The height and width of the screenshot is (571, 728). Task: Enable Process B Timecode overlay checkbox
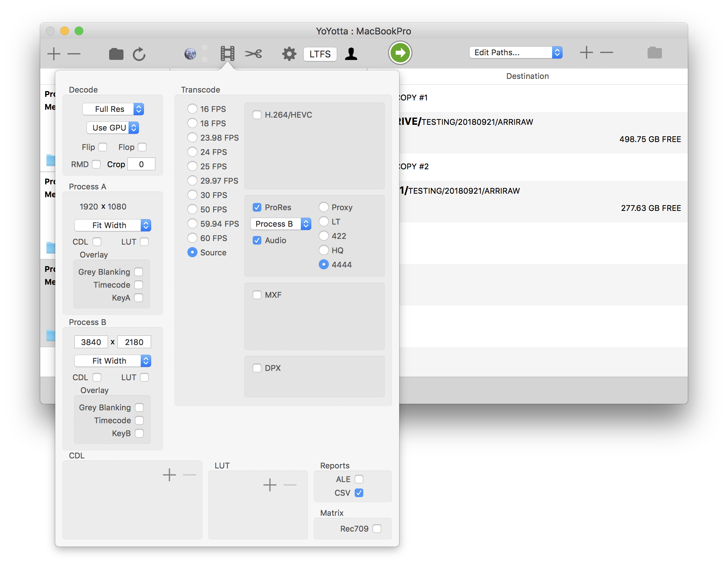(x=139, y=420)
